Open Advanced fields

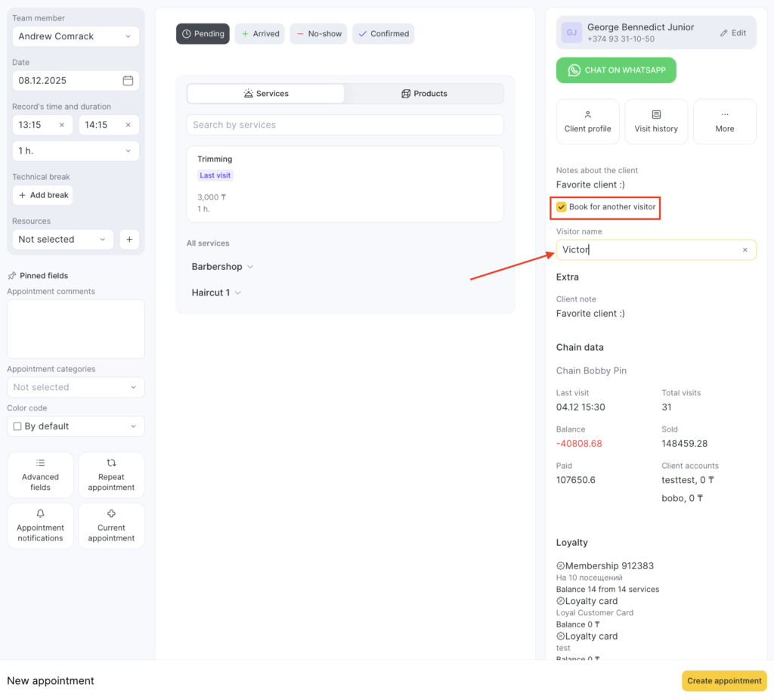[x=40, y=475]
